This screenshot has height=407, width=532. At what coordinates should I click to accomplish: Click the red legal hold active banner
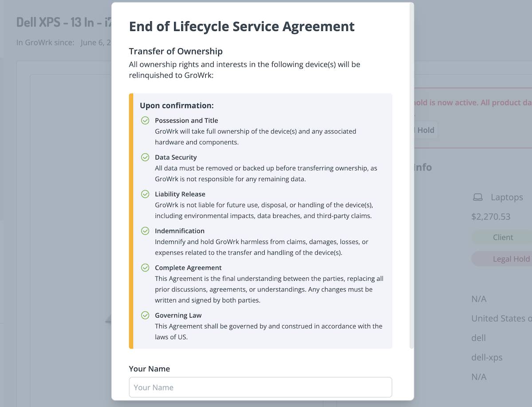473,103
